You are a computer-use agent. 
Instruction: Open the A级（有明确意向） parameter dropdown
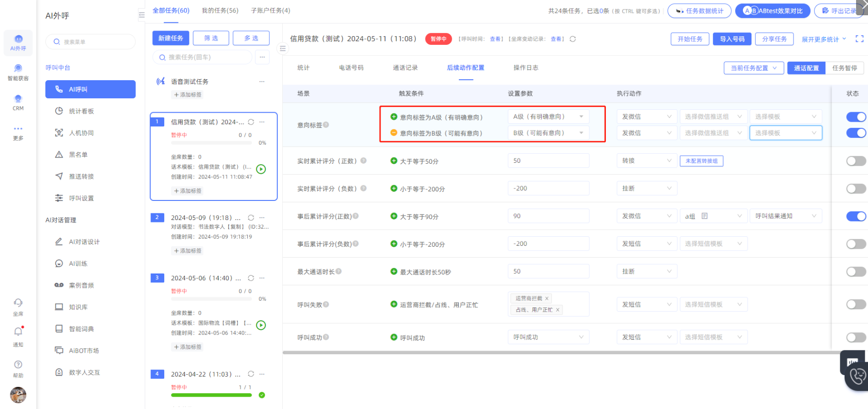click(x=548, y=116)
